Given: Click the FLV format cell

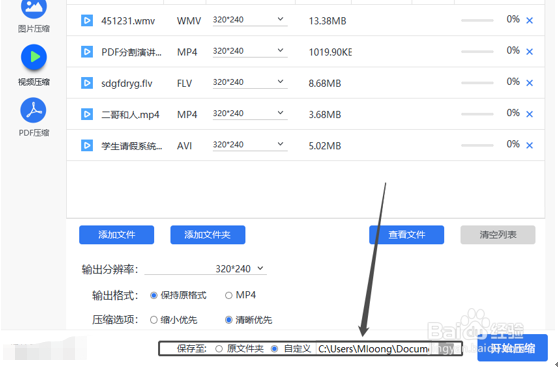Looking at the screenshot, I should (x=184, y=84).
